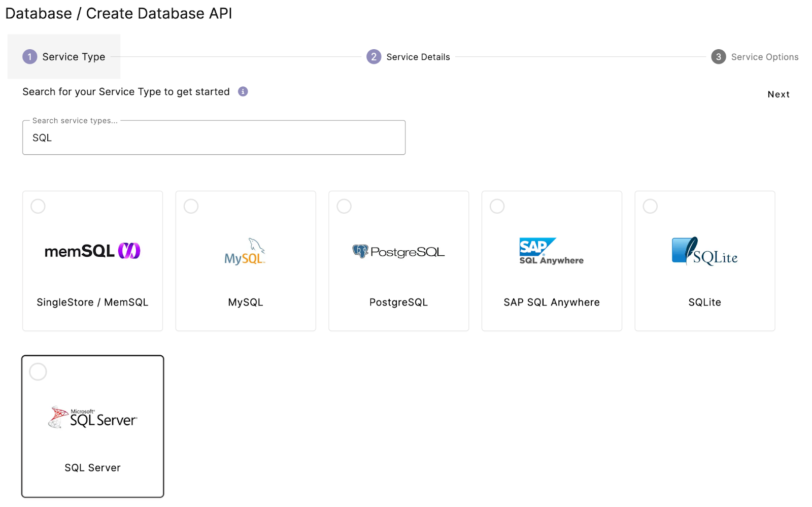Go to step 3 Service Options
The image size is (812, 507).
pyautogui.click(x=755, y=57)
